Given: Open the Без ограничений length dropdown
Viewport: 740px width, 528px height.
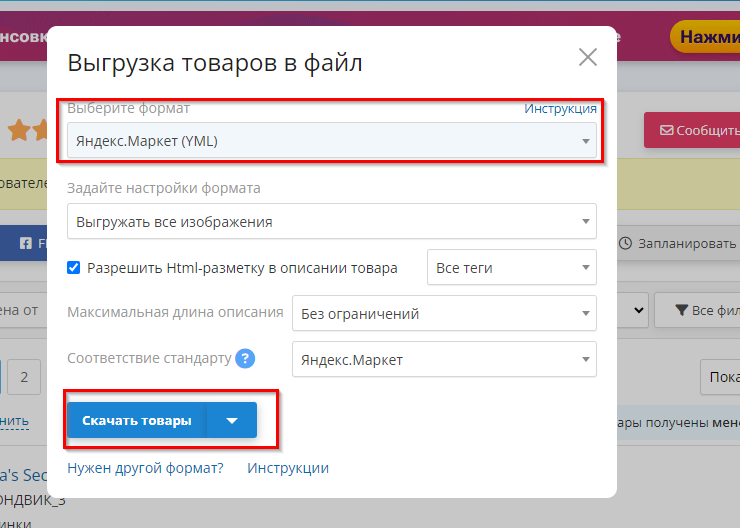Looking at the screenshot, I should (443, 314).
